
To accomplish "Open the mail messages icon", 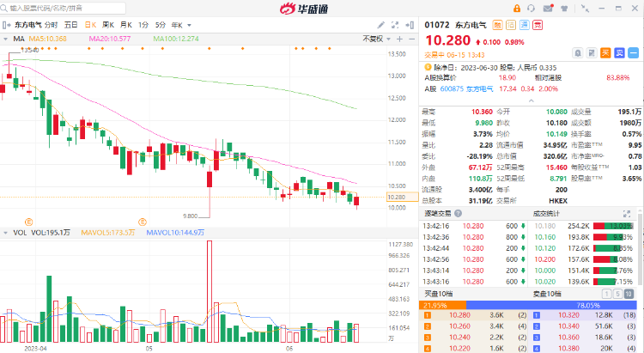I will [x=548, y=9].
